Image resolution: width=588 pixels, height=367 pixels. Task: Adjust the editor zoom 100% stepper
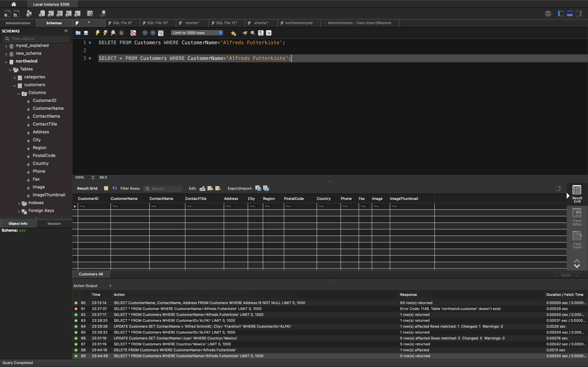[93, 177]
